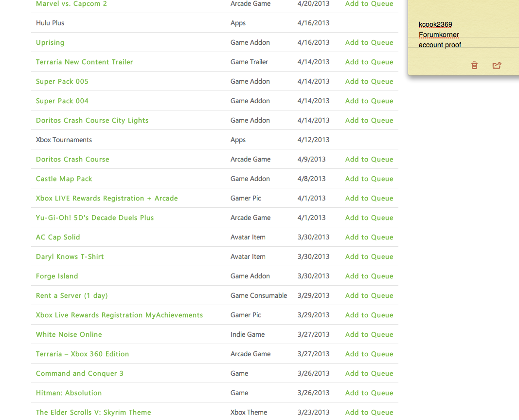Image resolution: width=519 pixels, height=420 pixels.
Task: Add Rewards Registration MyAchievements to queue
Action: click(369, 315)
